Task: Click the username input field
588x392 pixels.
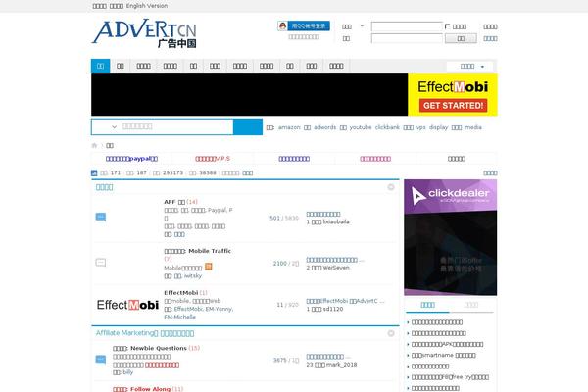Action: point(407,26)
